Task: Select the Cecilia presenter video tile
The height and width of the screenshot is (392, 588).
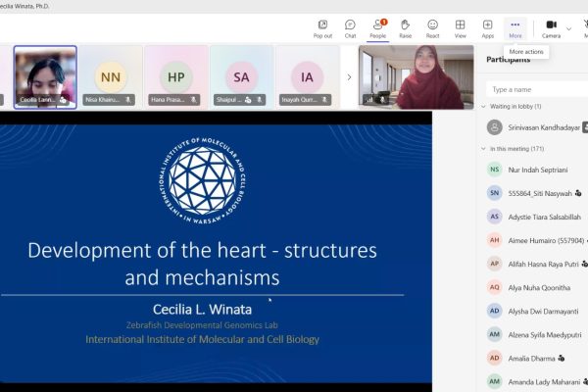Action: click(x=45, y=77)
